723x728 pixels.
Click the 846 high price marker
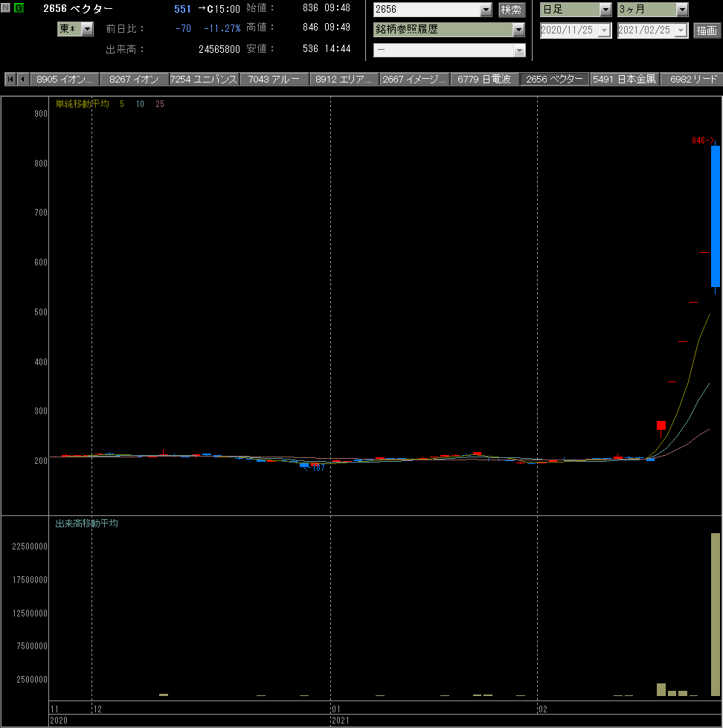pos(703,141)
